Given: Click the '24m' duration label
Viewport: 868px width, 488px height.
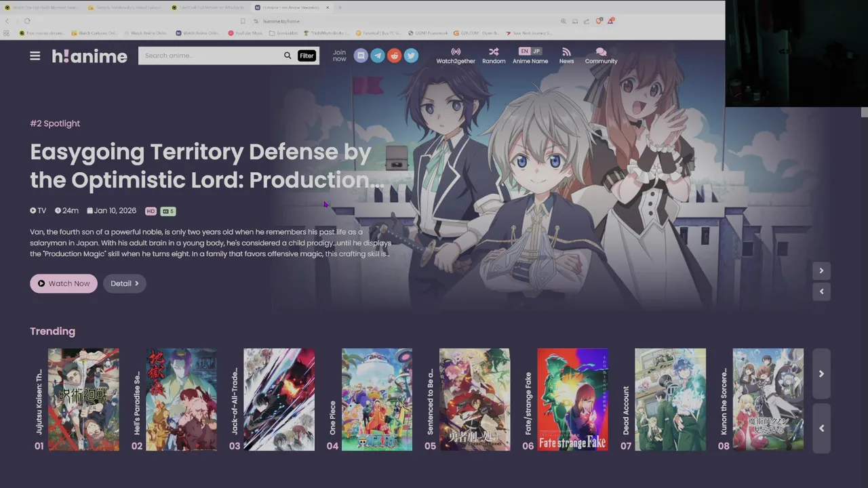Looking at the screenshot, I should click(x=66, y=211).
